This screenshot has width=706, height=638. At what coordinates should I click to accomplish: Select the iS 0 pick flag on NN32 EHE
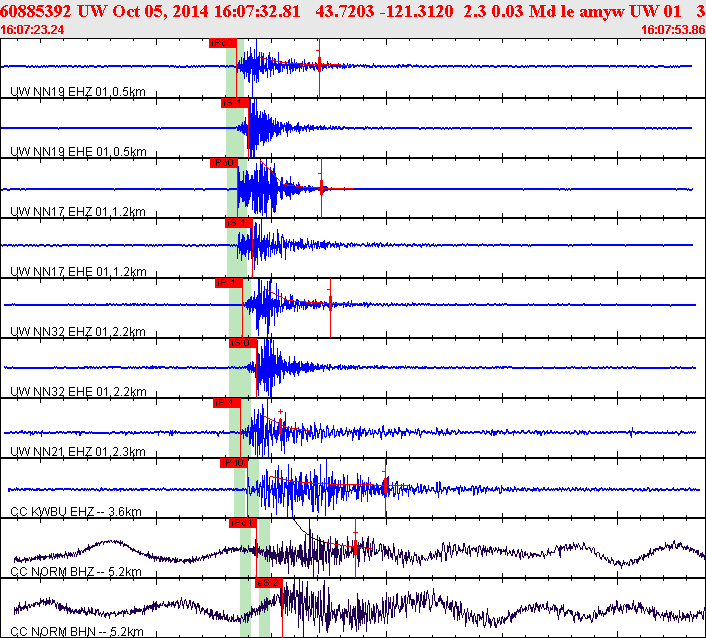coord(241,343)
